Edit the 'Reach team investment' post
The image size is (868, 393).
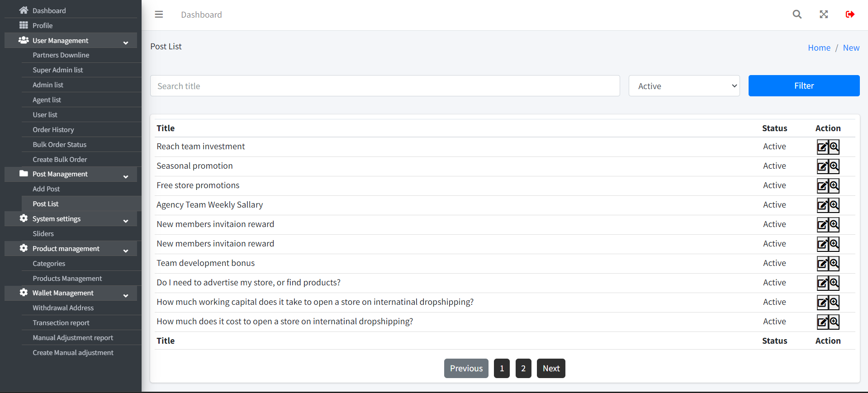pos(822,147)
